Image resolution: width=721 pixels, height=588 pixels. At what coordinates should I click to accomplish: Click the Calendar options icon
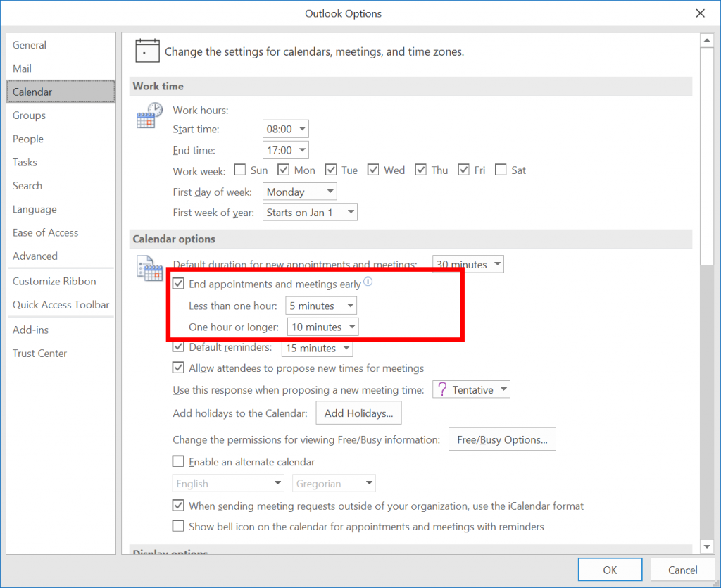coord(149,269)
